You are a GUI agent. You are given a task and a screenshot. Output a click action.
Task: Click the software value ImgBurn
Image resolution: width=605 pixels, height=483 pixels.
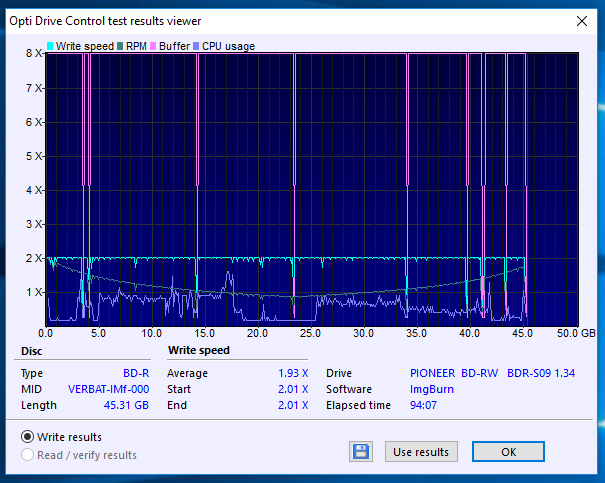point(432,389)
